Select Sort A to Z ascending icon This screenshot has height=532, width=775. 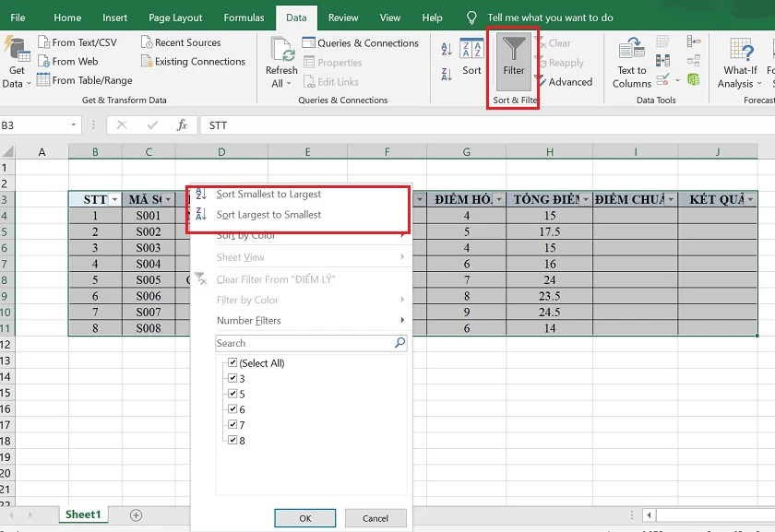[x=447, y=47]
